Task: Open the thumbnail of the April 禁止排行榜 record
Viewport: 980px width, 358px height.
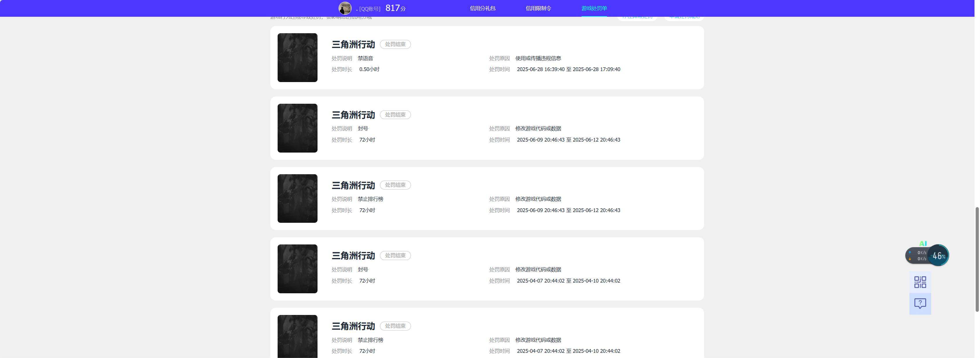Action: [297, 336]
